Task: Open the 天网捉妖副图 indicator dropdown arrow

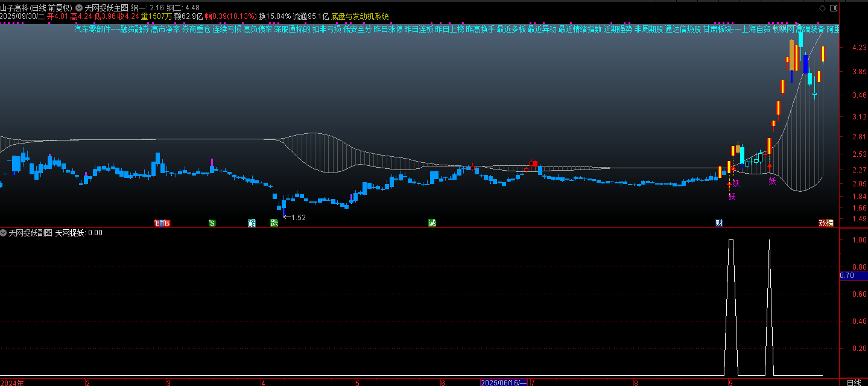Action: click(4, 232)
